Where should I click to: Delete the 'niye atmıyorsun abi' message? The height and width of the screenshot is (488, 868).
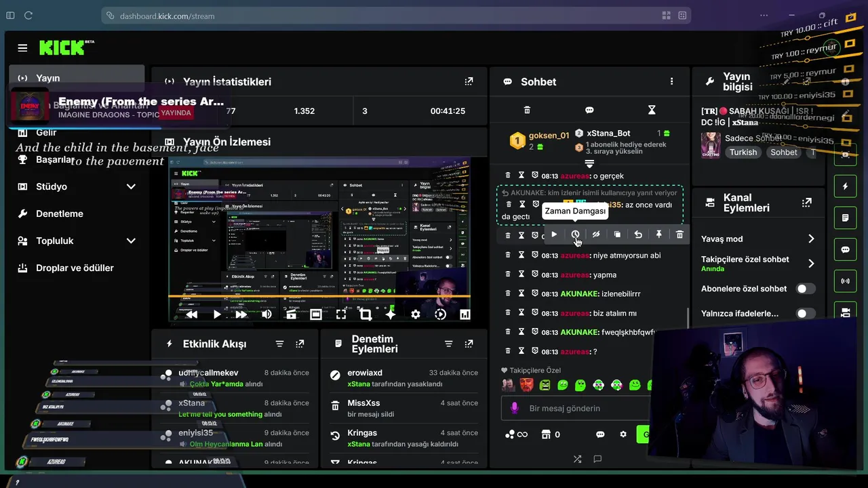508,256
